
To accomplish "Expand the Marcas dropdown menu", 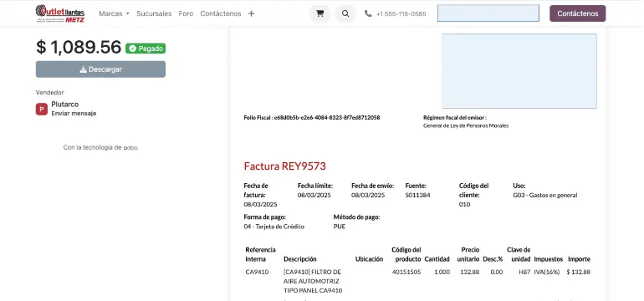I will point(114,13).
